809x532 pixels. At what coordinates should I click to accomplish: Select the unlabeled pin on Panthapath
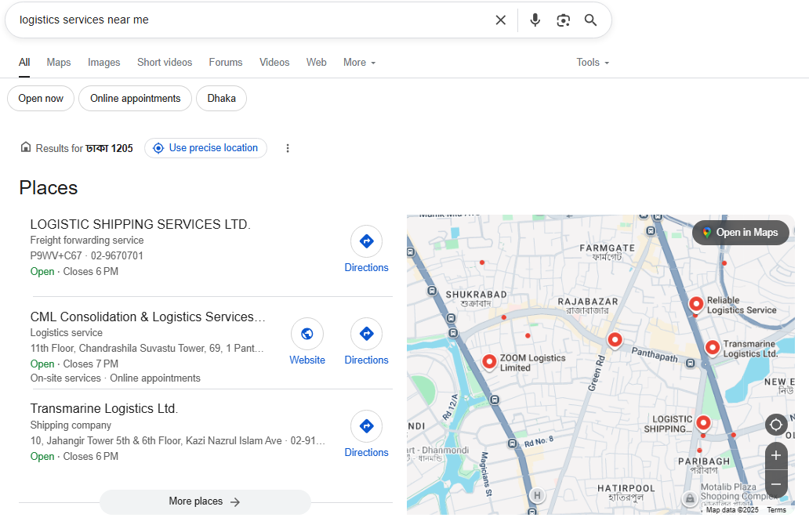point(615,340)
